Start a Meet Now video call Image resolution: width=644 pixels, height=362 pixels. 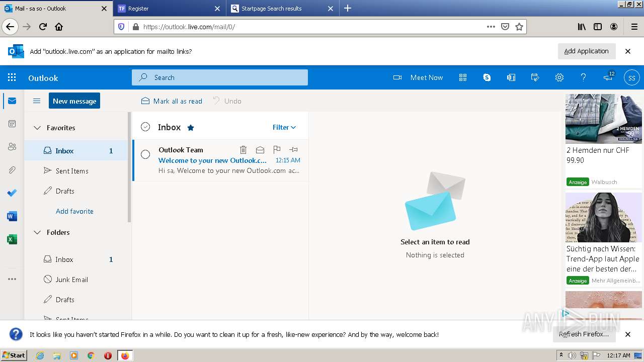(418, 77)
